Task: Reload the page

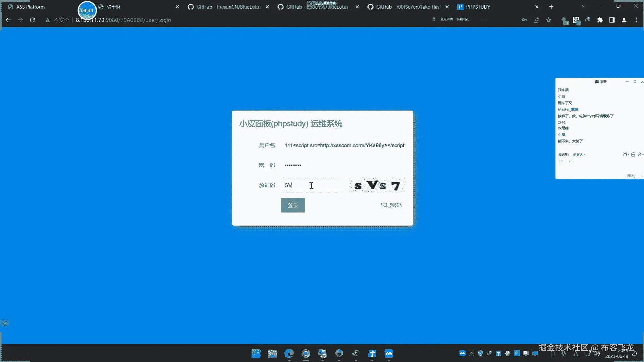Action: (x=33, y=20)
